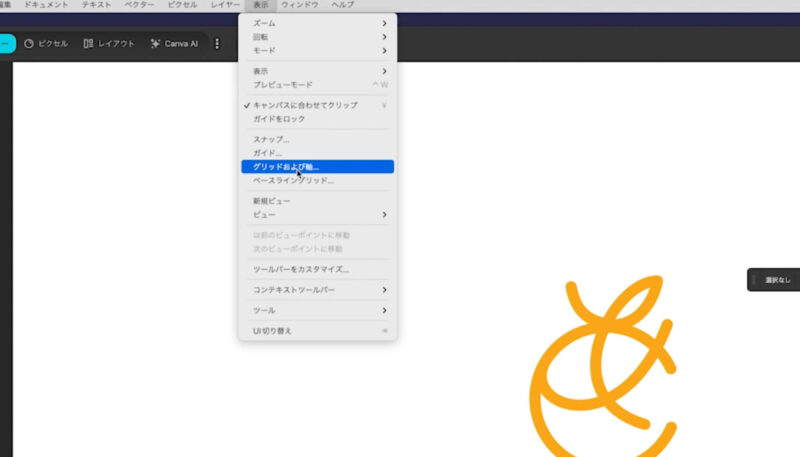800x457 pixels.
Task: Choose プレビューモード from the menu
Action: click(317, 85)
